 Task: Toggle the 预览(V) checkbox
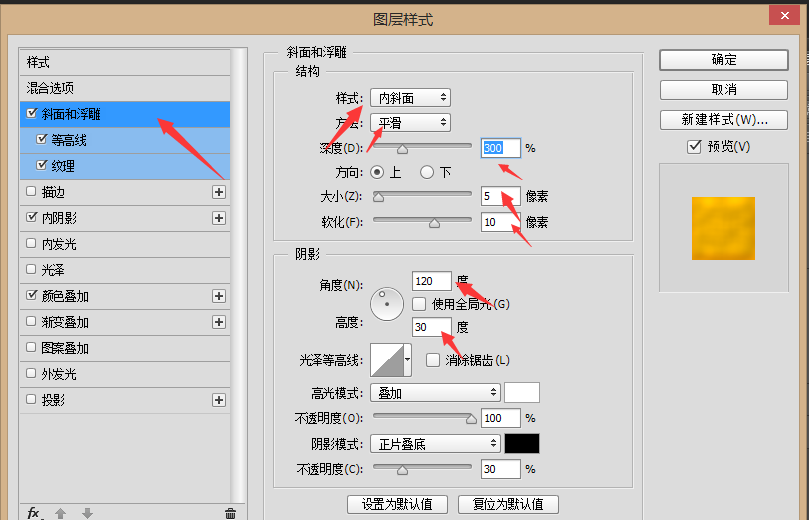tap(694, 147)
